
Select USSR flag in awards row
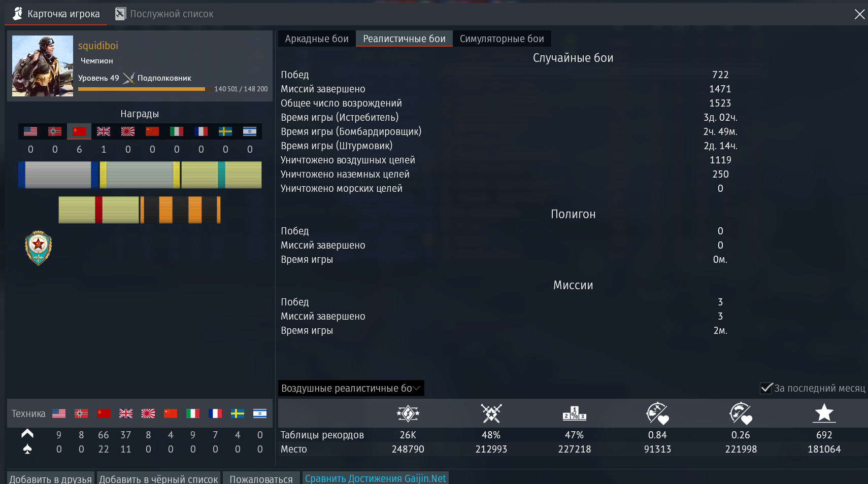(x=79, y=131)
